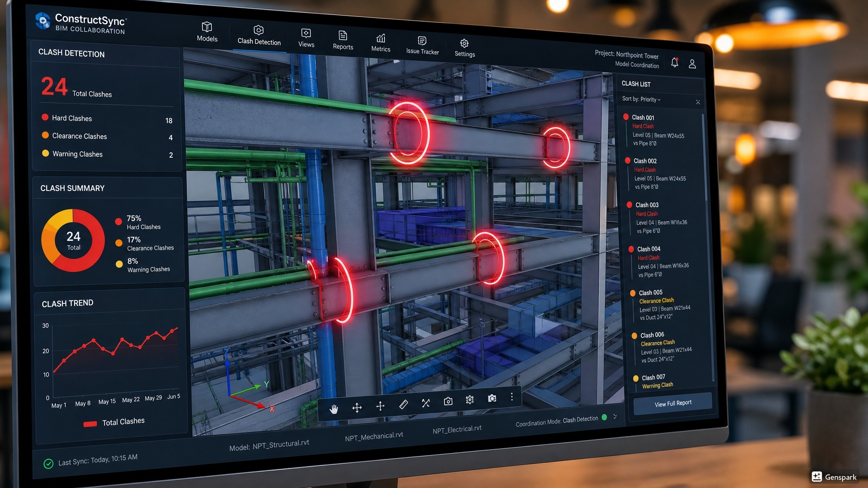Switch to NPT_Mechanical.rvt model tab

click(374, 437)
